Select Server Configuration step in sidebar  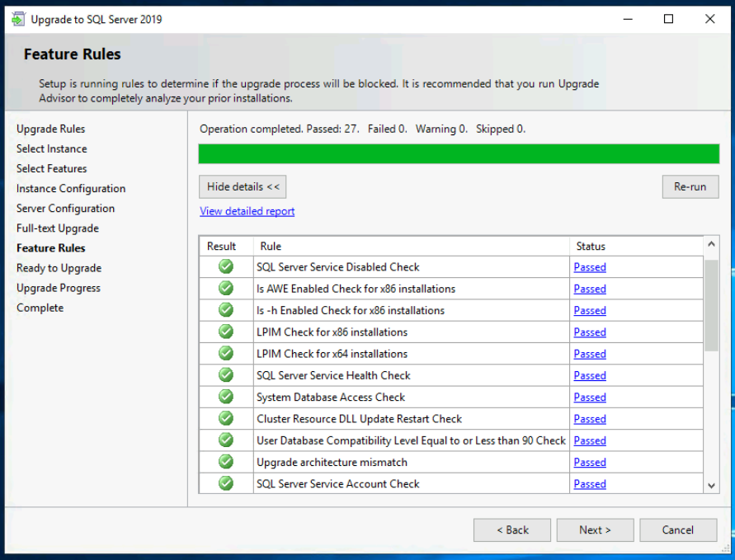pos(65,209)
